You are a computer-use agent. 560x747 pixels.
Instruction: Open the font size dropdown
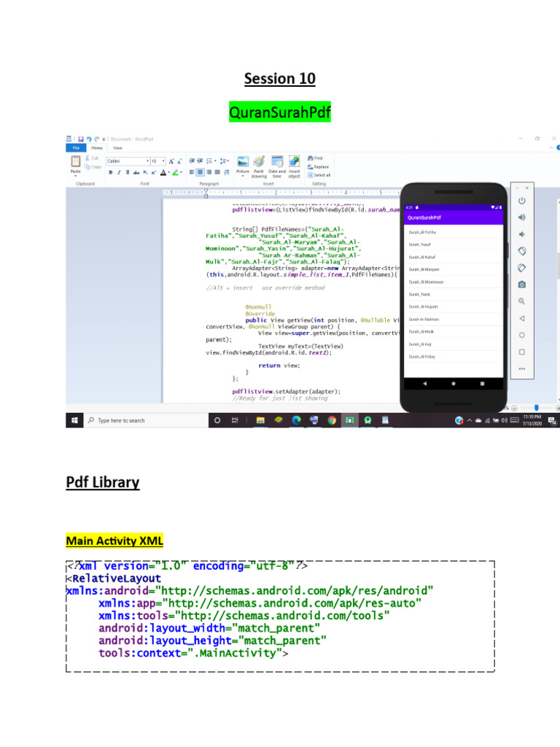click(x=160, y=160)
